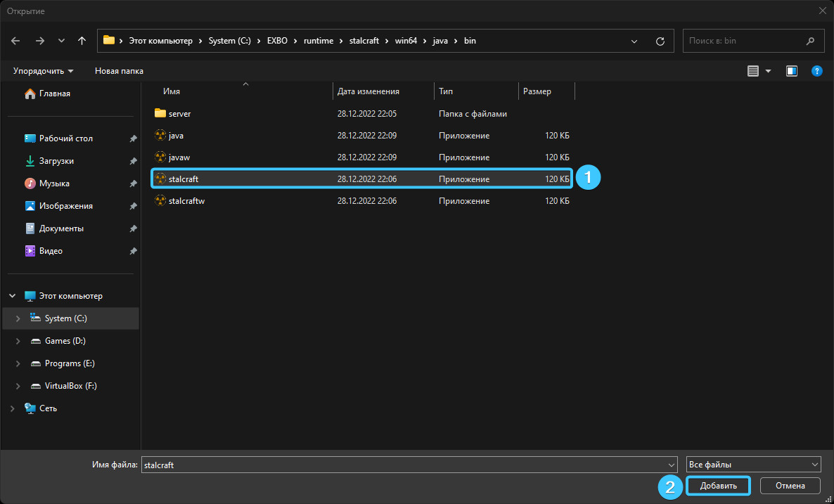Close the Открытие dialog
This screenshot has height=504, width=834.
pos(822,11)
